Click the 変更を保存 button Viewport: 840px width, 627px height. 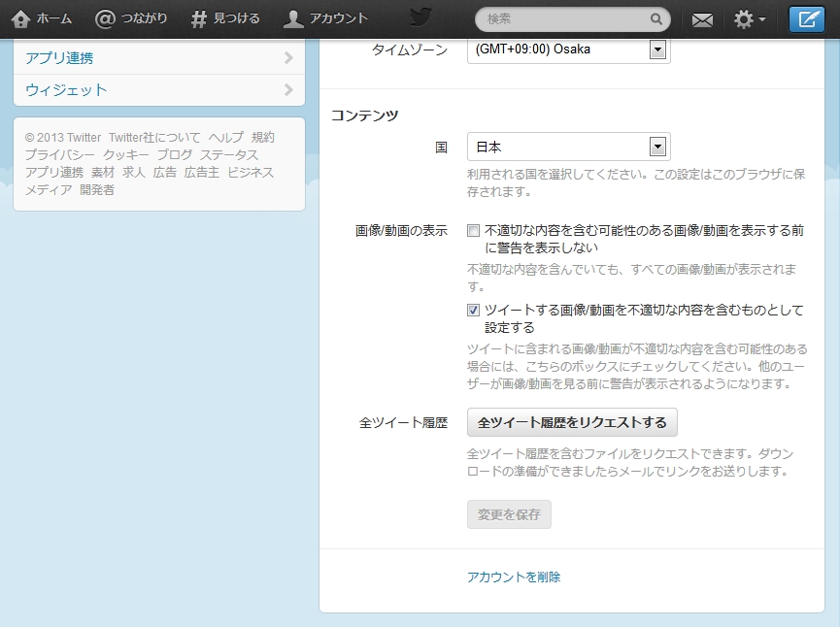[509, 514]
